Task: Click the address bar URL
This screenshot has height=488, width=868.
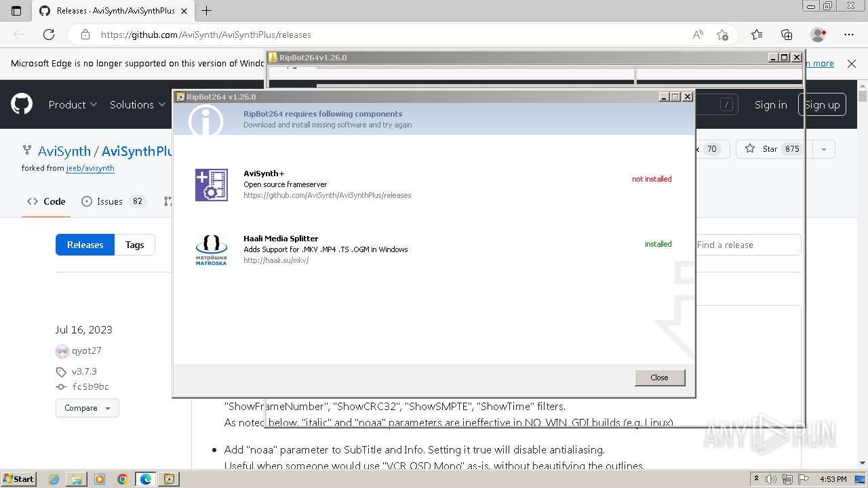Action: pos(206,35)
